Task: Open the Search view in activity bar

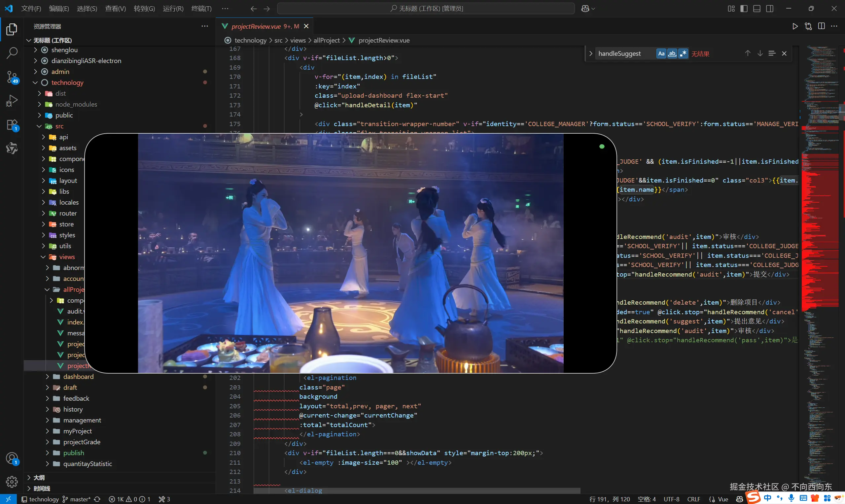Action: coord(12,53)
